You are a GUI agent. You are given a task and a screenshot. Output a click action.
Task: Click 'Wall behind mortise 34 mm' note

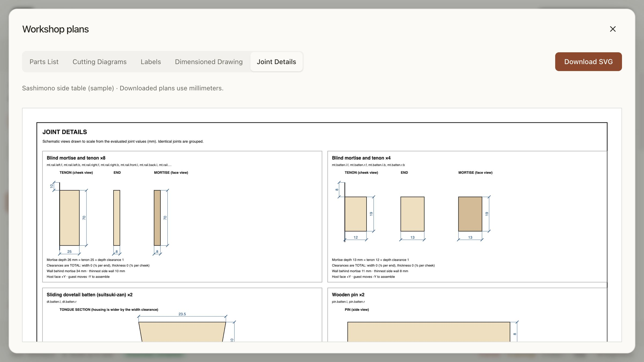click(86, 271)
